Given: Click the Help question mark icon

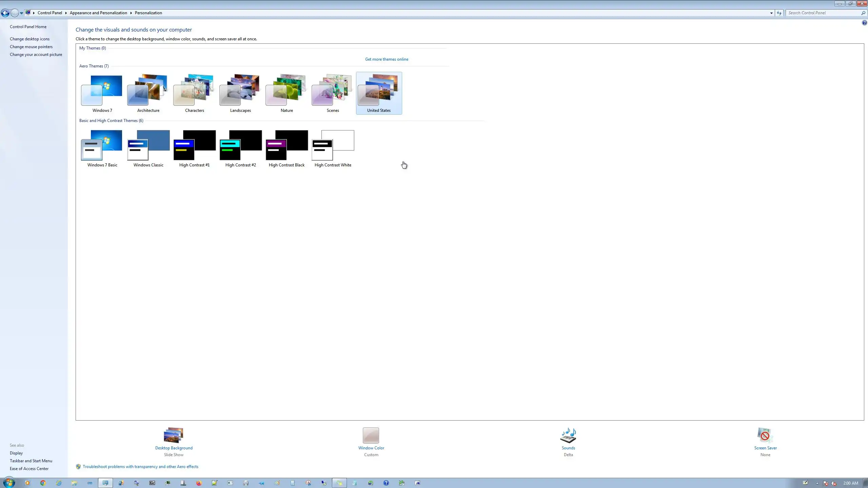Looking at the screenshot, I should pyautogui.click(x=864, y=23).
